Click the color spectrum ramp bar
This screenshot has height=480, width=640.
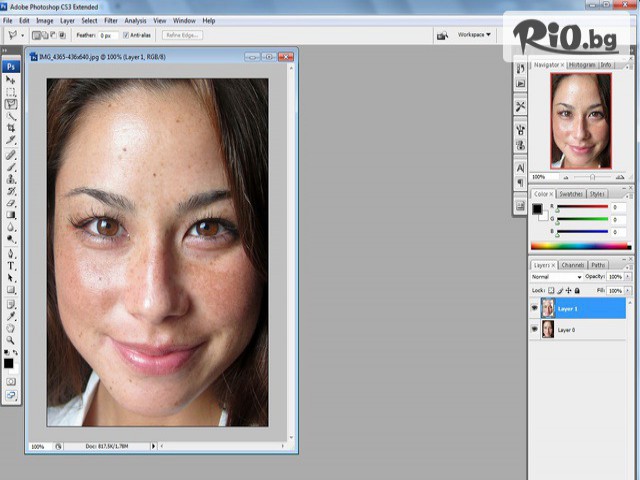pos(580,246)
